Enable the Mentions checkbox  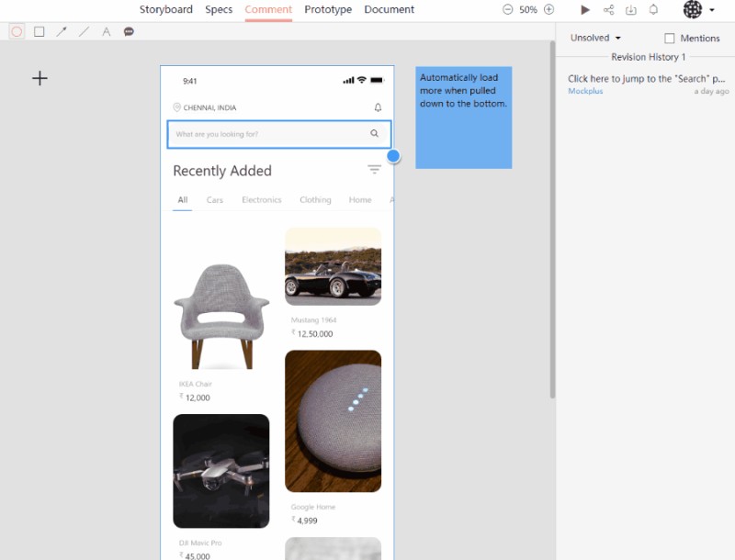670,39
